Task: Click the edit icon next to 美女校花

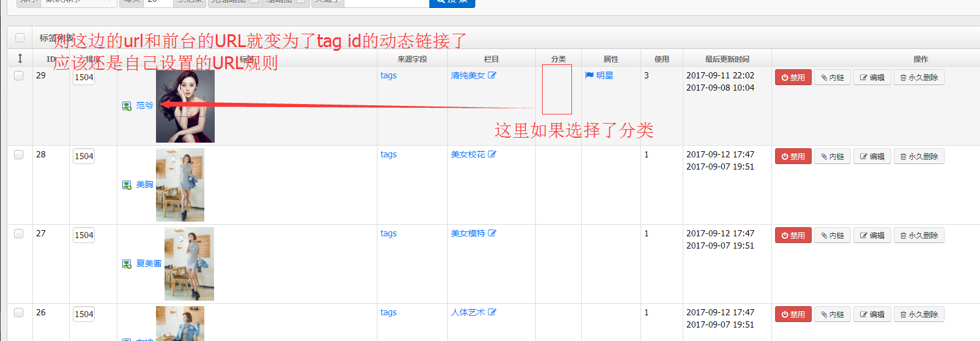Action: point(492,154)
